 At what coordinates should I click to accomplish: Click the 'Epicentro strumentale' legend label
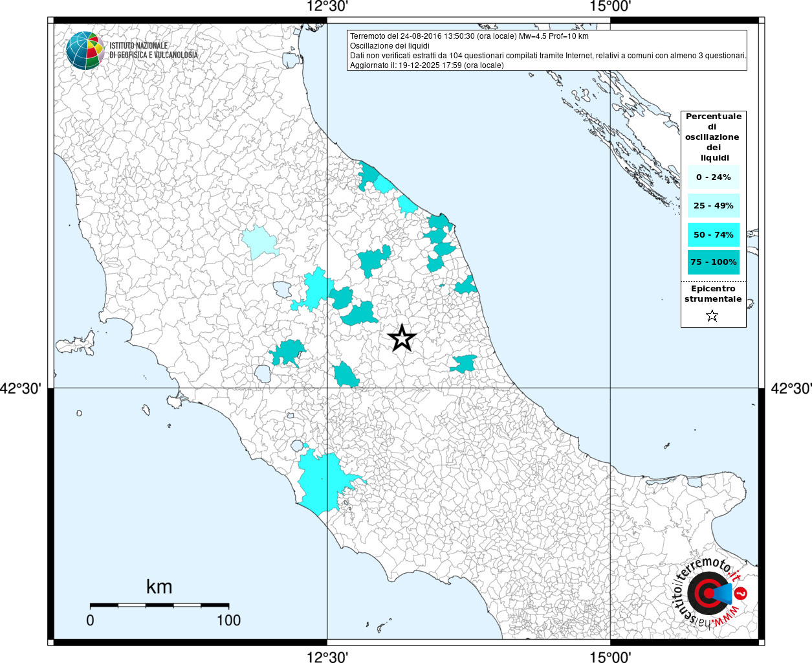pyautogui.click(x=713, y=294)
